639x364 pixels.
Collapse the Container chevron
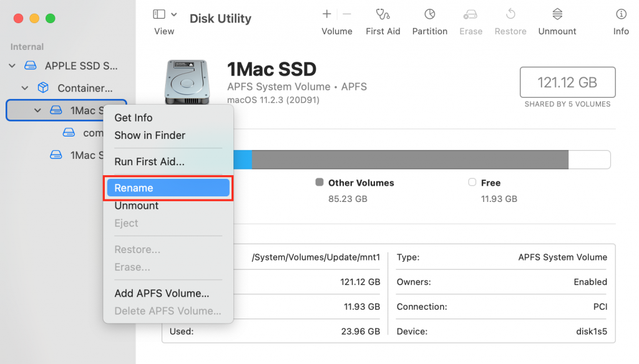25,88
